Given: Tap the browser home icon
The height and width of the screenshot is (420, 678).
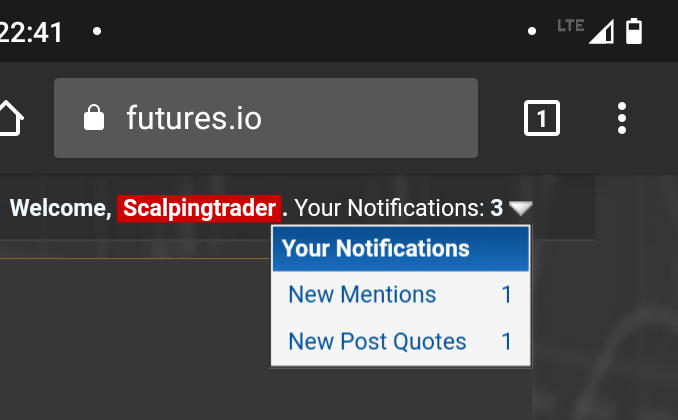Looking at the screenshot, I should click(10, 118).
